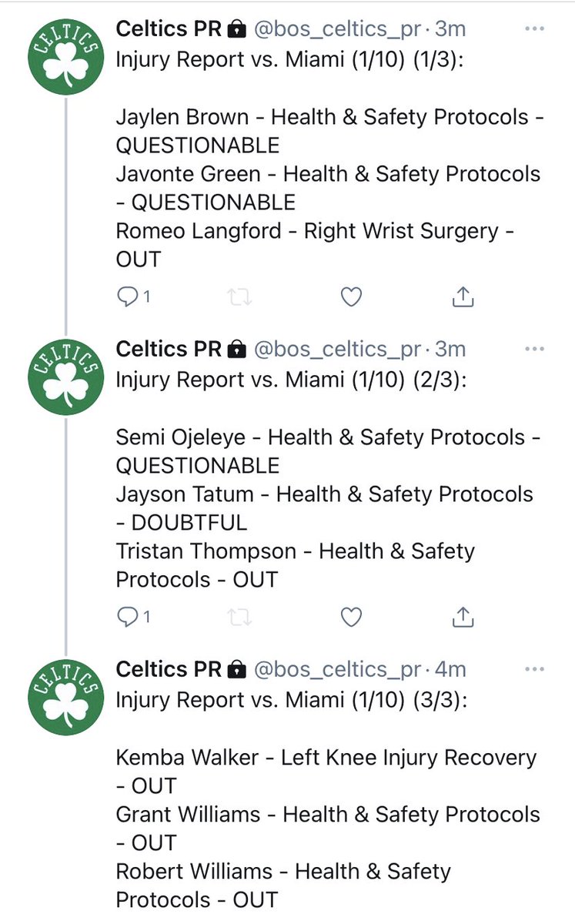Open the @bos_celtics_pr handle on the third tweet

click(338, 668)
